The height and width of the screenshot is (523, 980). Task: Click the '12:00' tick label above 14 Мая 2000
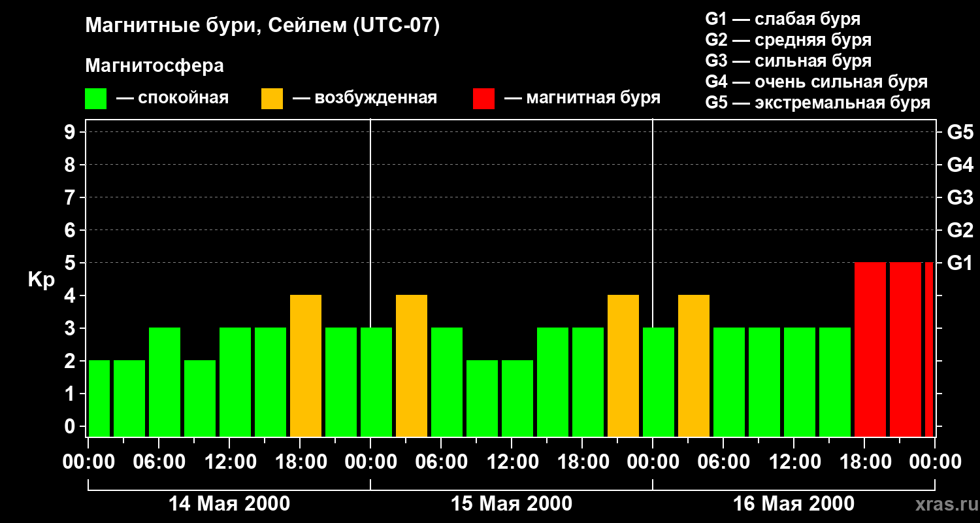[x=229, y=462]
